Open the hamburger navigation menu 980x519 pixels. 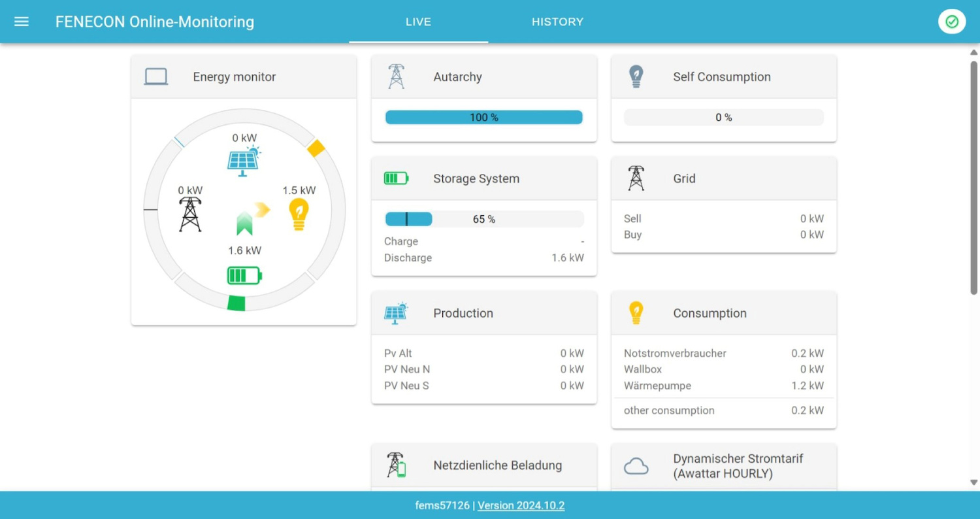tap(22, 22)
